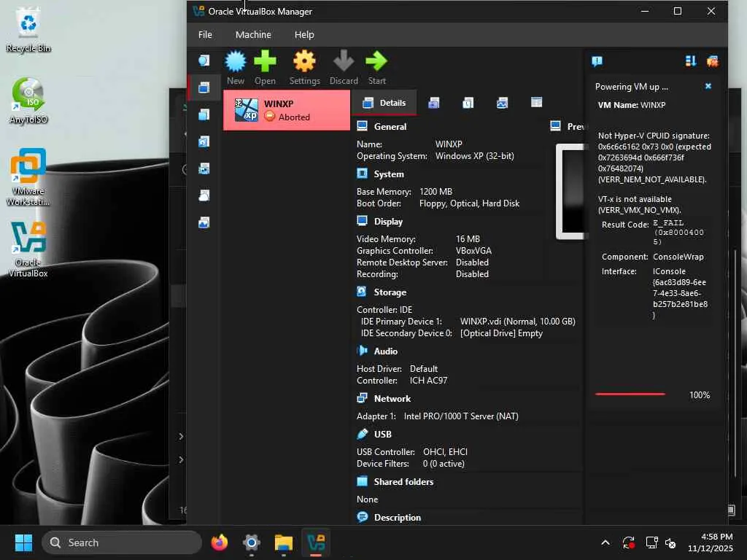
Task: Click the [Optical Drive] Empty entry
Action: click(x=501, y=333)
